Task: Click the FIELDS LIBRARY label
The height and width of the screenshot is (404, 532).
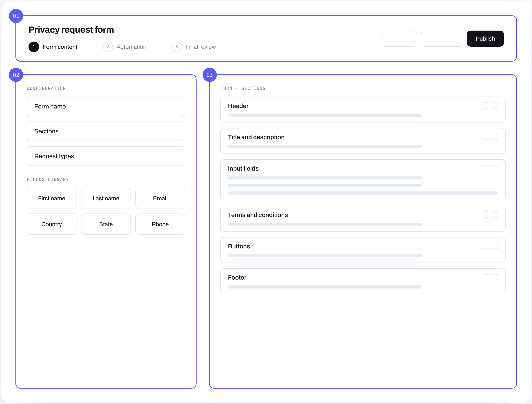Action: pyautogui.click(x=48, y=180)
